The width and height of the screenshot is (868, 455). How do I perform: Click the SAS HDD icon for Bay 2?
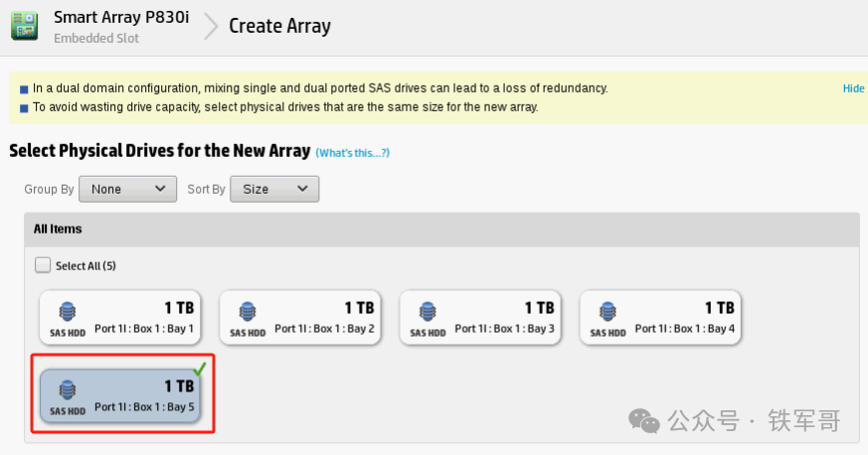click(248, 312)
